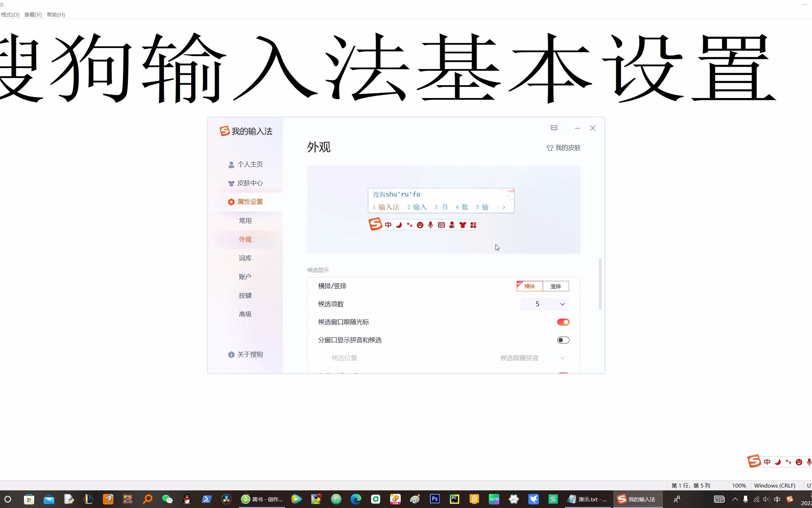Viewport: 812px width, 508px height.
Task: Switch to 演示.txt Notepad taskbar button
Action: [x=587, y=499]
